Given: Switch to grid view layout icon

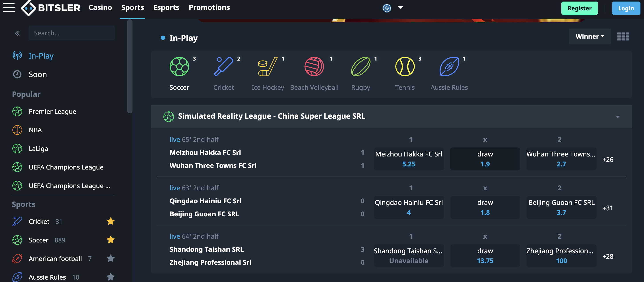Looking at the screenshot, I should [x=623, y=36].
